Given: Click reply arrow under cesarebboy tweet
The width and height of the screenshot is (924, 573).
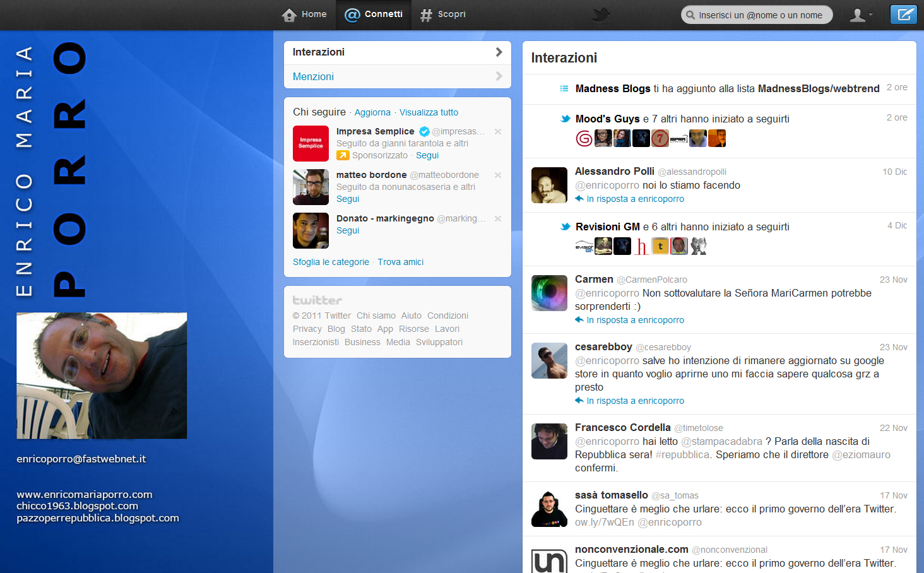Looking at the screenshot, I should coord(579,401).
